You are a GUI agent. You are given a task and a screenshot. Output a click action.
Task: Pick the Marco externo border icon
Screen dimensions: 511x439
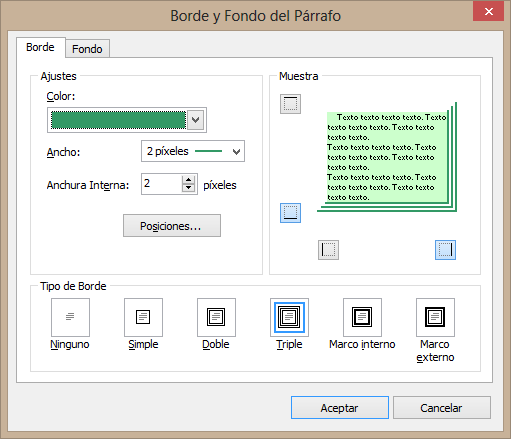pyautogui.click(x=435, y=317)
